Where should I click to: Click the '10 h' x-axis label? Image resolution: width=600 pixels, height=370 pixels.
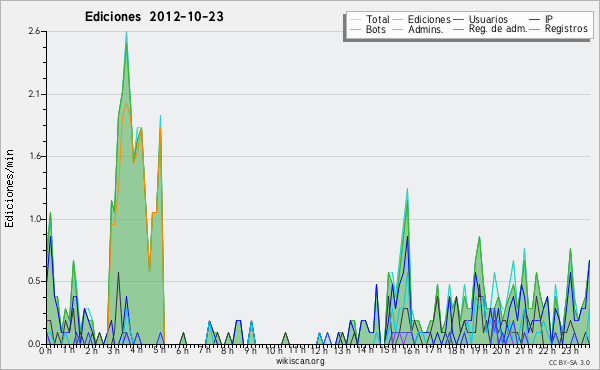coord(274,350)
